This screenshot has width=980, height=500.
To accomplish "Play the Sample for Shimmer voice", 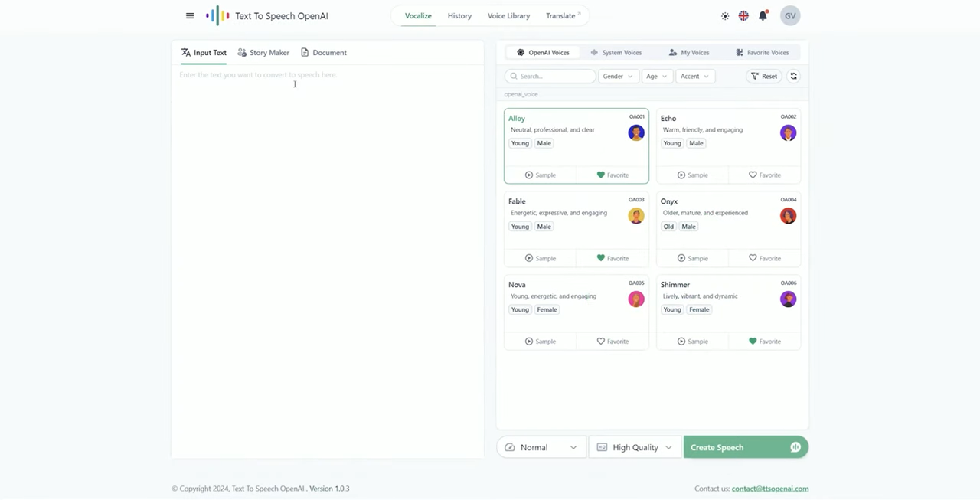I will 692,341.
